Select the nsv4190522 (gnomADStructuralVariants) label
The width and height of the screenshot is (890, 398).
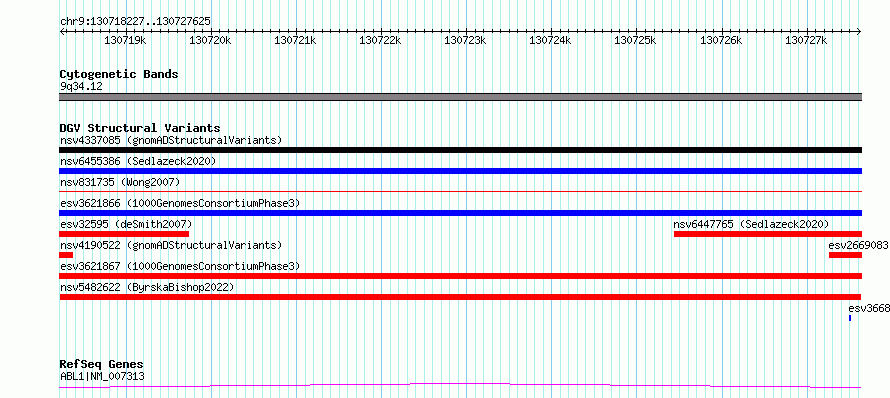(171, 245)
